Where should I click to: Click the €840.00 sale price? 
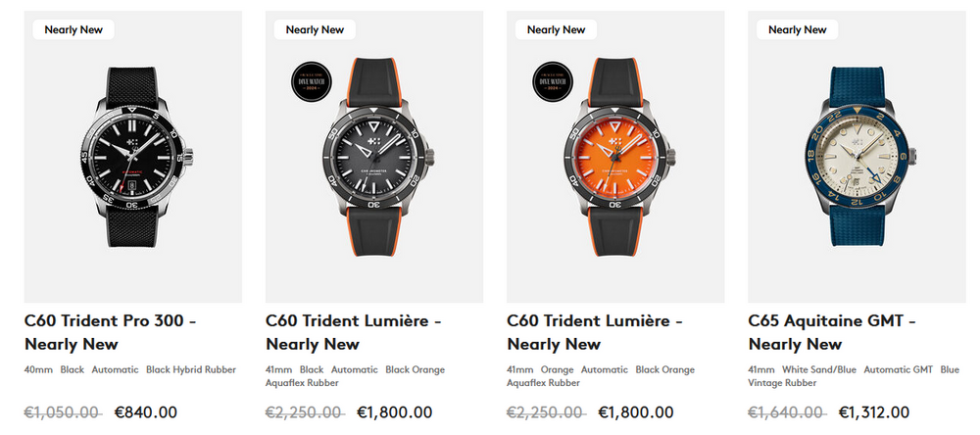point(146,412)
